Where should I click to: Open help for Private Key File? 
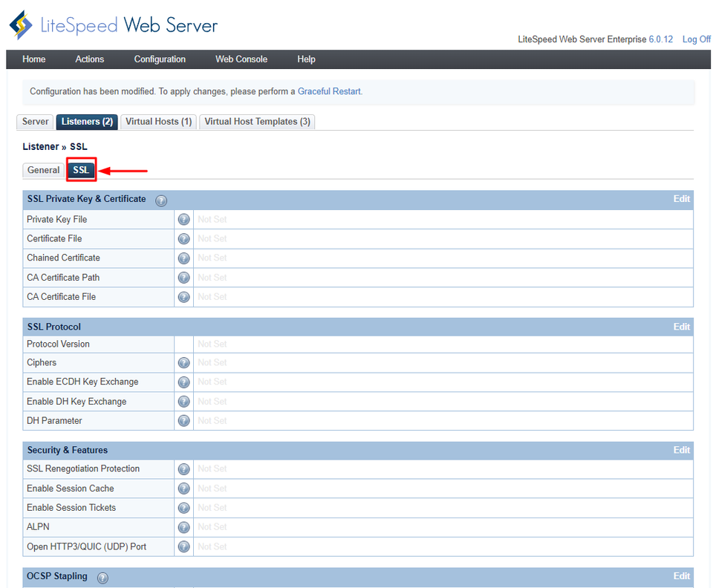click(x=183, y=219)
